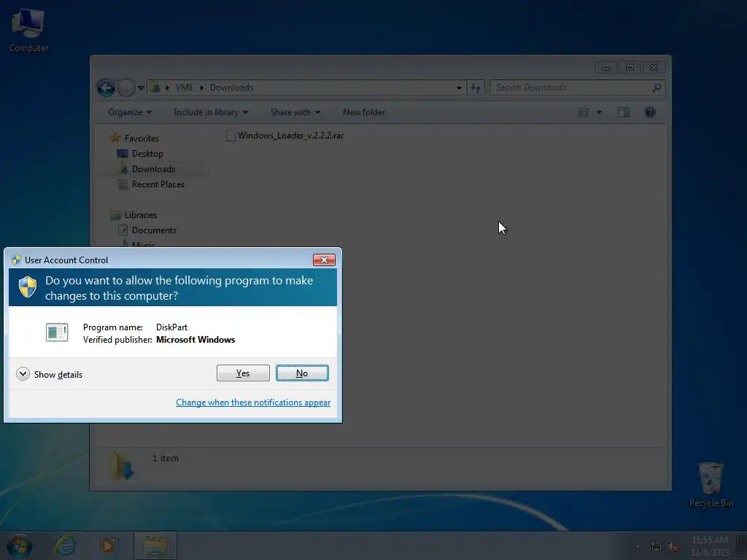The height and width of the screenshot is (560, 747).
Task: Click the taskbar clock
Action: click(710, 546)
